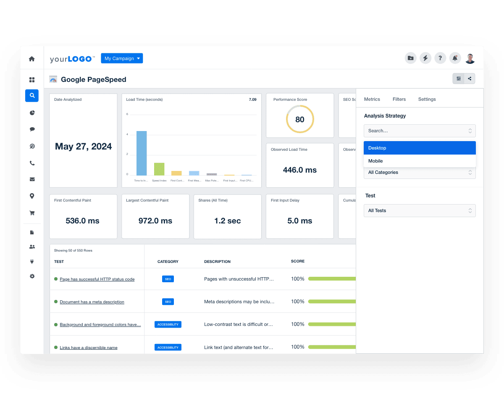Open the help question mark icon
504x420 pixels.
pyautogui.click(x=440, y=58)
